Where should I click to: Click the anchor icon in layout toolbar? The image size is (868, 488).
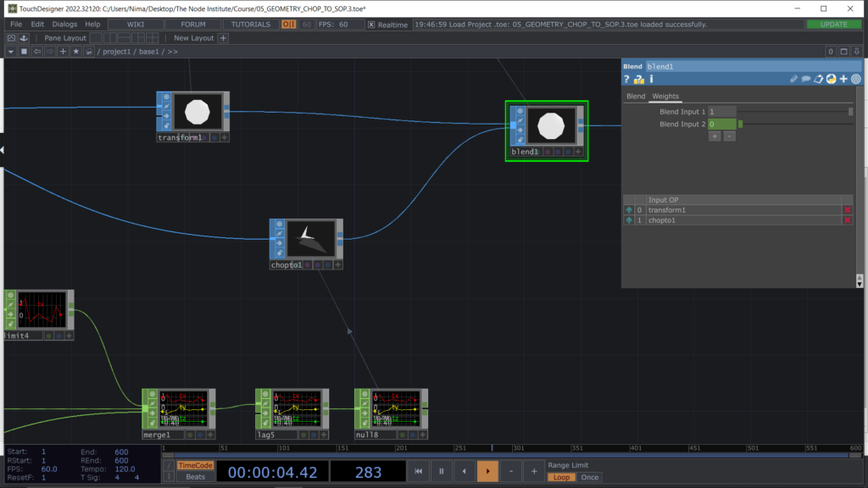(24, 37)
